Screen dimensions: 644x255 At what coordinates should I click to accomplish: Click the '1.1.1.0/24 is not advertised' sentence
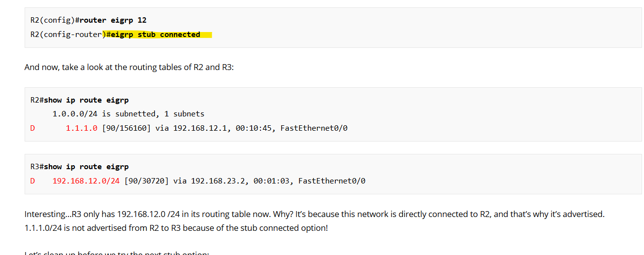[176, 228]
